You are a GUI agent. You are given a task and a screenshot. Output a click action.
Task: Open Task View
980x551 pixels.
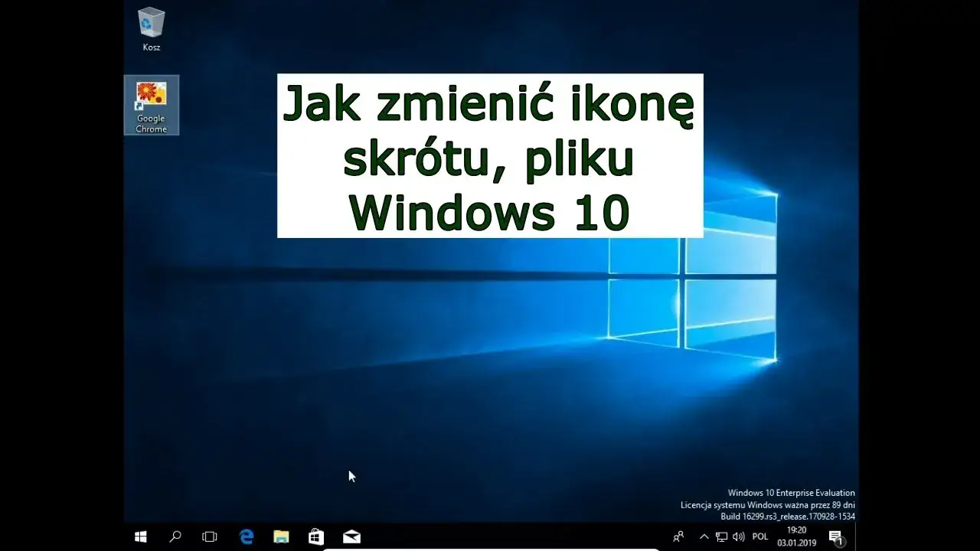click(209, 536)
